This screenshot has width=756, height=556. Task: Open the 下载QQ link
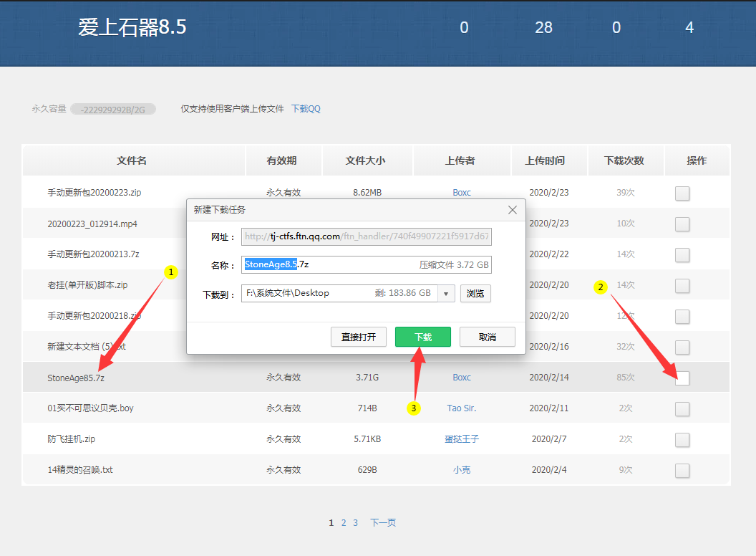click(x=306, y=109)
